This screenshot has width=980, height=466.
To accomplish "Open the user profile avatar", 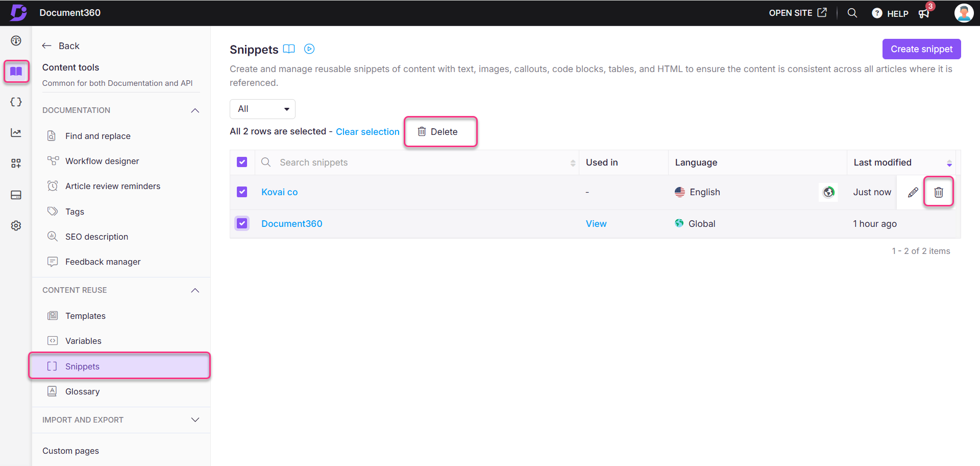I will click(964, 13).
